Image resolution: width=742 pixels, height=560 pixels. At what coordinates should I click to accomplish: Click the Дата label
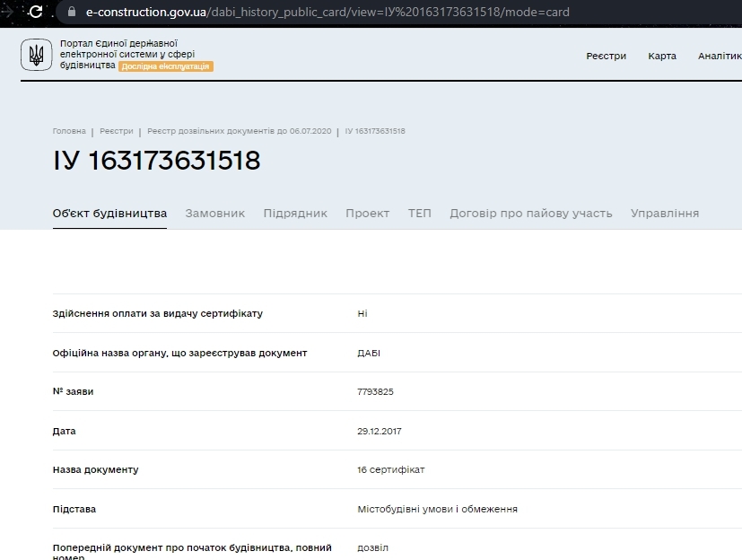click(x=65, y=431)
